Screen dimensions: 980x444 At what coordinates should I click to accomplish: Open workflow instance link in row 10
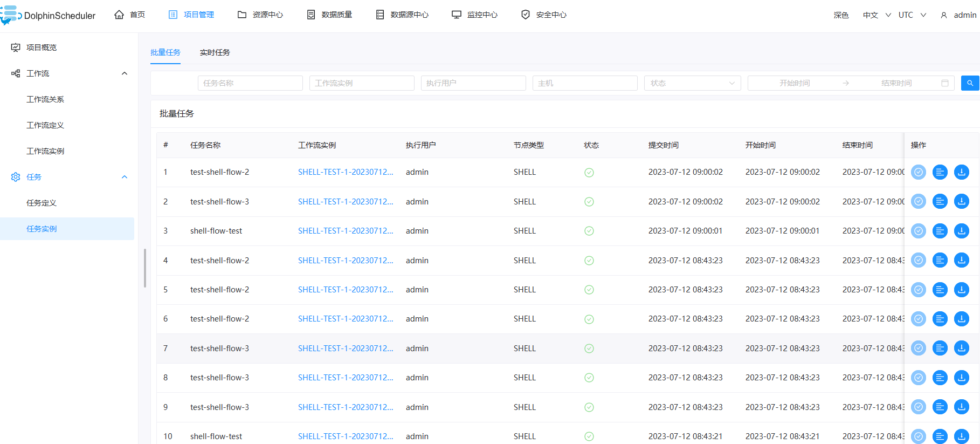[x=346, y=436]
